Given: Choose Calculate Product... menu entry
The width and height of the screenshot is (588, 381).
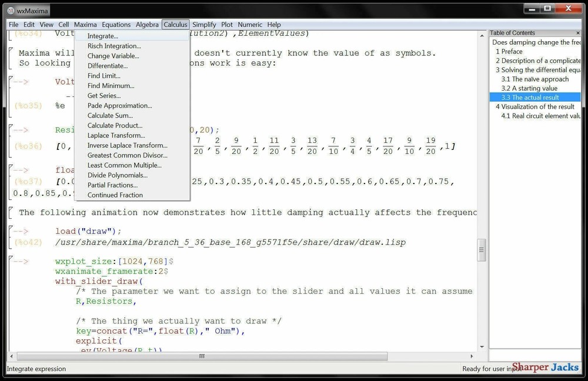Looking at the screenshot, I should point(132,125).
